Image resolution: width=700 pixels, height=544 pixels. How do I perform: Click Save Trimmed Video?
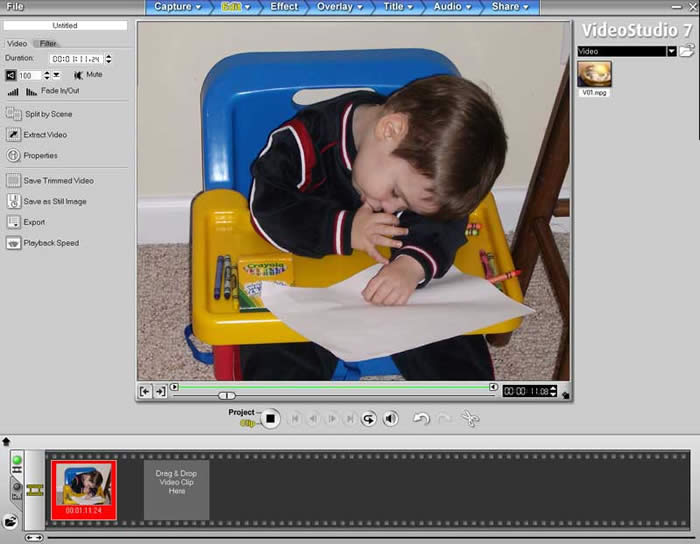58,181
